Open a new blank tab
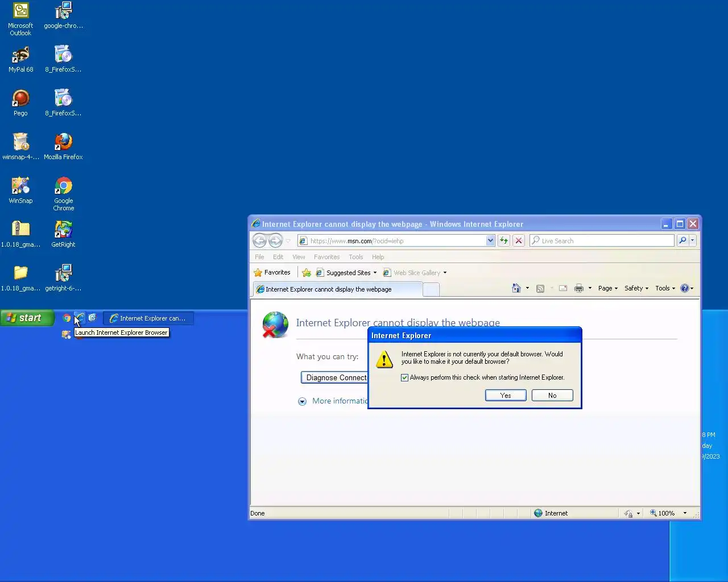The width and height of the screenshot is (728, 582). (431, 290)
